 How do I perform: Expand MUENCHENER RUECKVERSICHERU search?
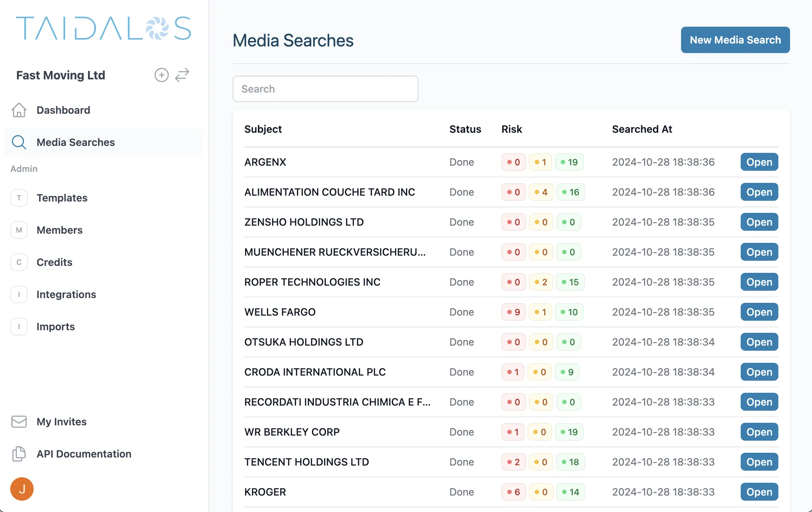click(760, 252)
